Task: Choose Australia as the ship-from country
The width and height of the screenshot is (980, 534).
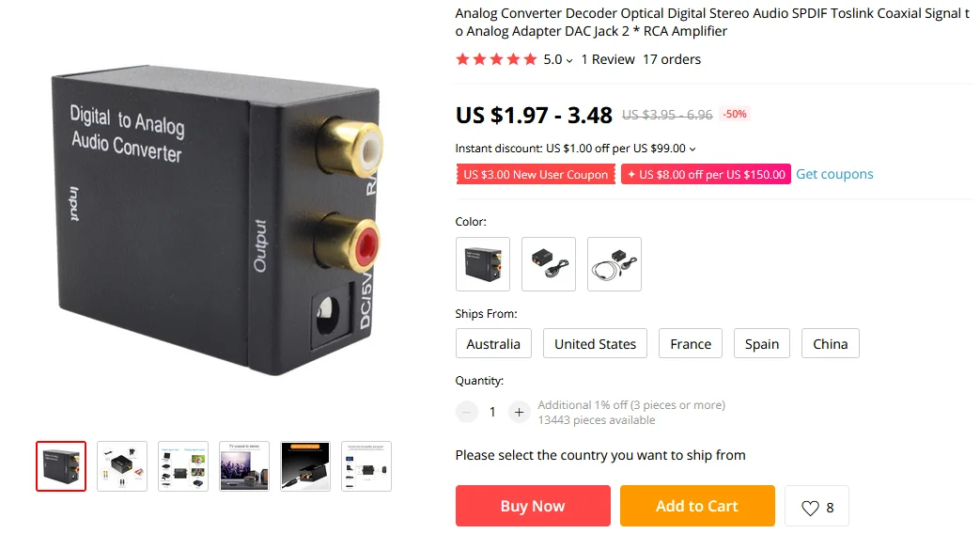Action: click(x=493, y=343)
